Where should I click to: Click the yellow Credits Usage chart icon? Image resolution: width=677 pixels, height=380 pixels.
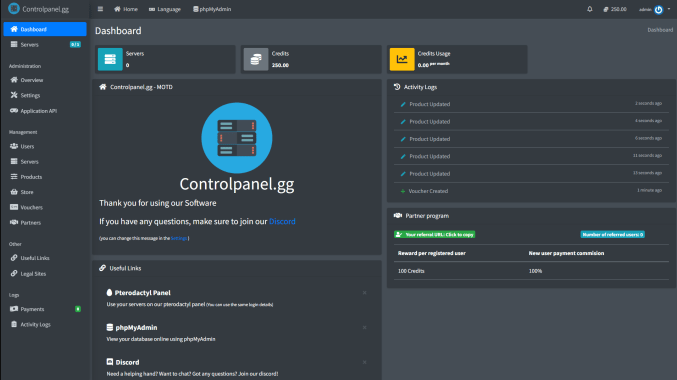(402, 59)
